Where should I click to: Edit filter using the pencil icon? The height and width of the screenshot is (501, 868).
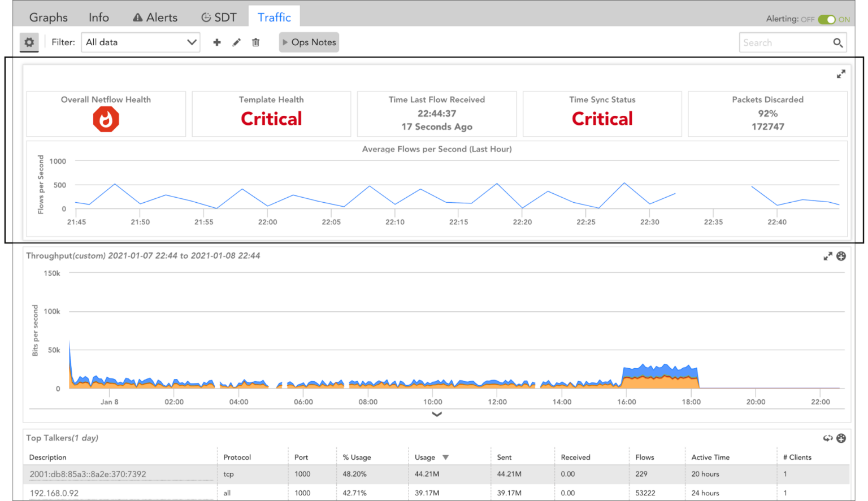[237, 42]
